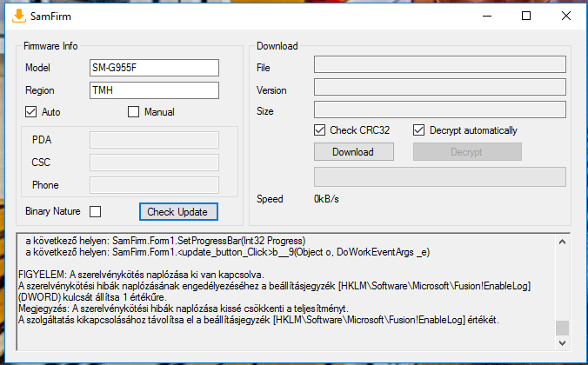Click the download progress bar
The width and height of the screenshot is (588, 365).
[440, 177]
